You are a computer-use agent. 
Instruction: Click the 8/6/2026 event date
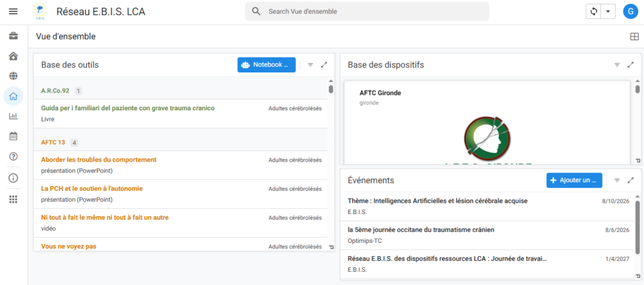618,230
